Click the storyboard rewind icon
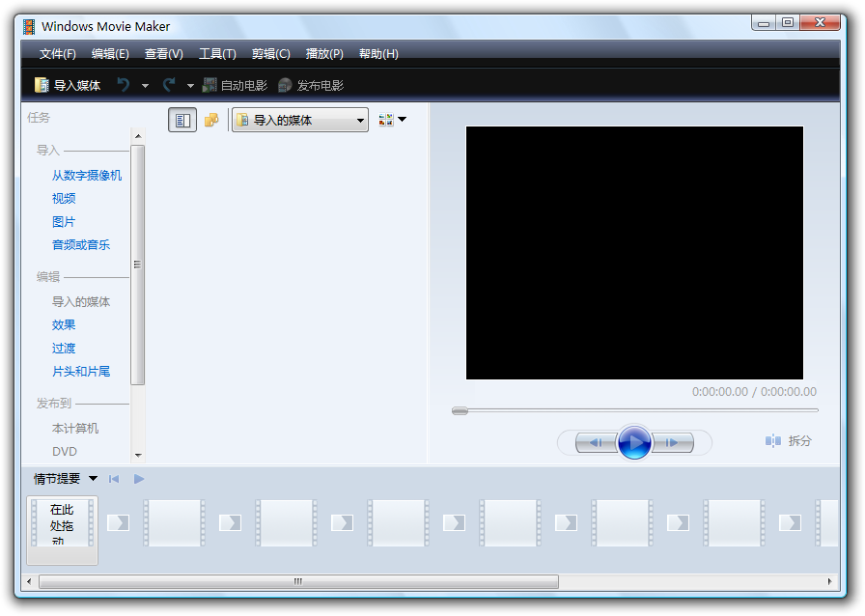Image resolution: width=865 pixels, height=616 pixels. pyautogui.click(x=114, y=479)
